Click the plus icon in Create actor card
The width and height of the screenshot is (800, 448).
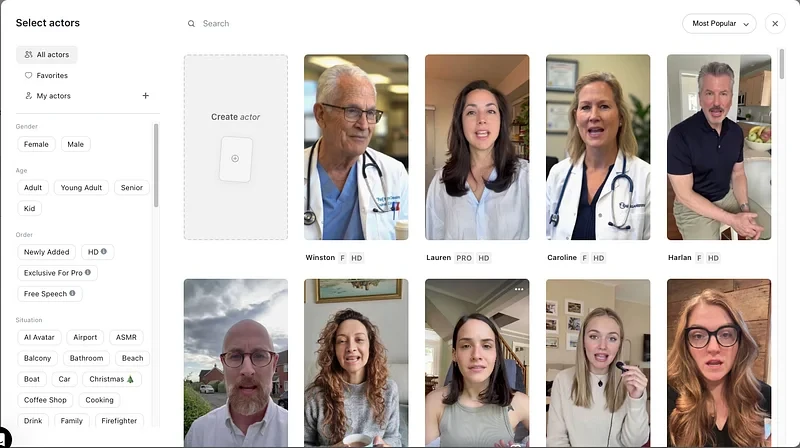pyautogui.click(x=235, y=159)
